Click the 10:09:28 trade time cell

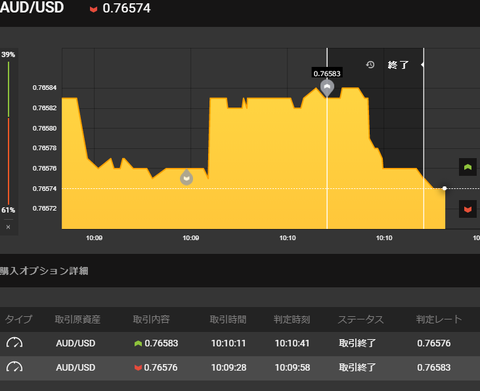[x=229, y=368]
